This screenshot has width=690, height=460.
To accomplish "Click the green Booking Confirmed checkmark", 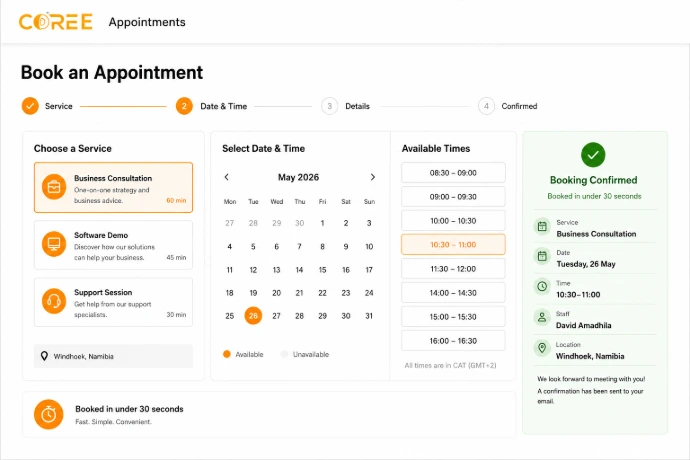I will pyautogui.click(x=593, y=155).
